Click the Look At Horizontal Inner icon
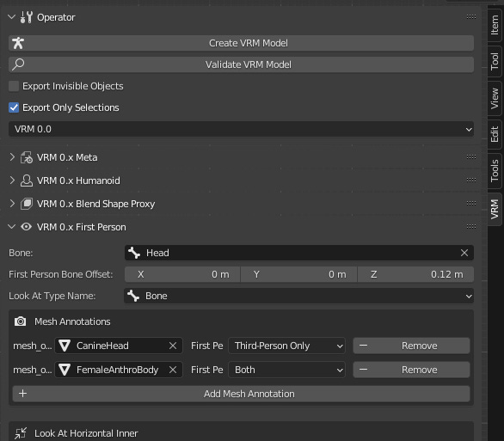504x441 pixels. (21, 433)
